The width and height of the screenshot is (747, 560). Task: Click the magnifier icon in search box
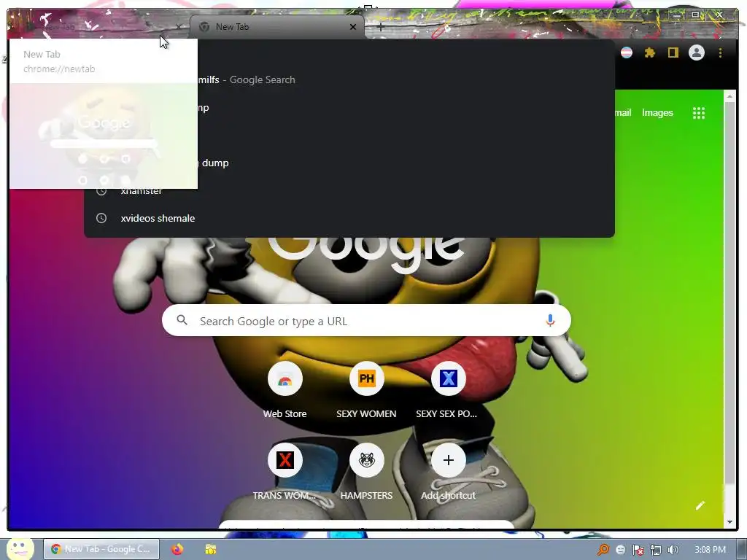[x=182, y=321]
